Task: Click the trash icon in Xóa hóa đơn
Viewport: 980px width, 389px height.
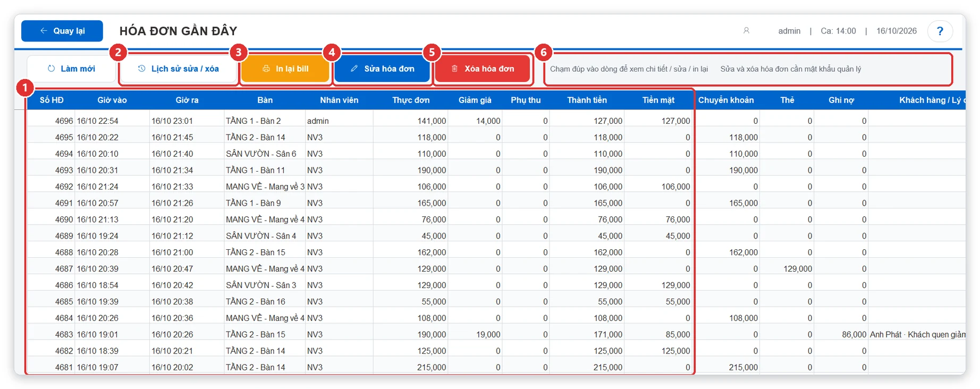Action: pos(455,69)
